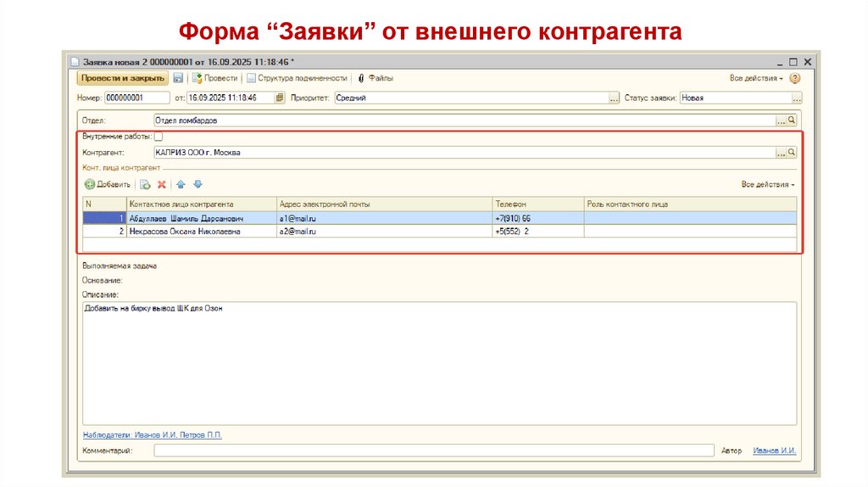Open the Наблюдатели: Иванов И.И. Петров П.П. link
This screenshot has width=868, height=487.
pyautogui.click(x=153, y=435)
